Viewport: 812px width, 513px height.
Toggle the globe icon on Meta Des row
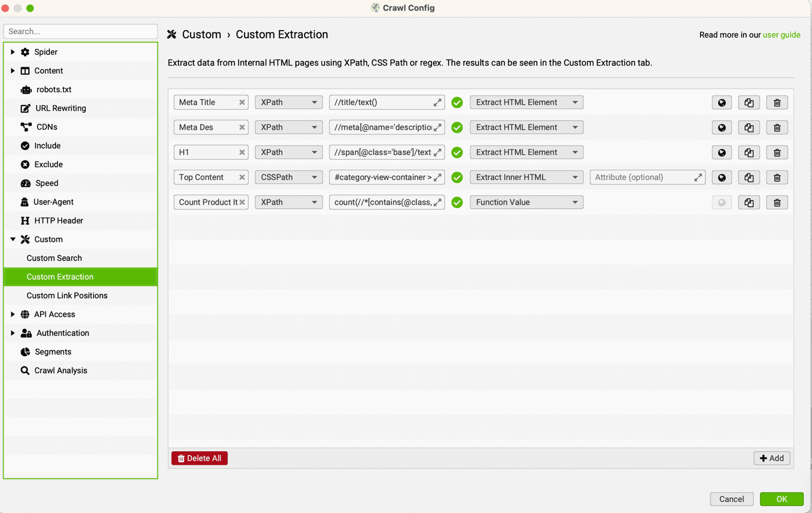(721, 127)
